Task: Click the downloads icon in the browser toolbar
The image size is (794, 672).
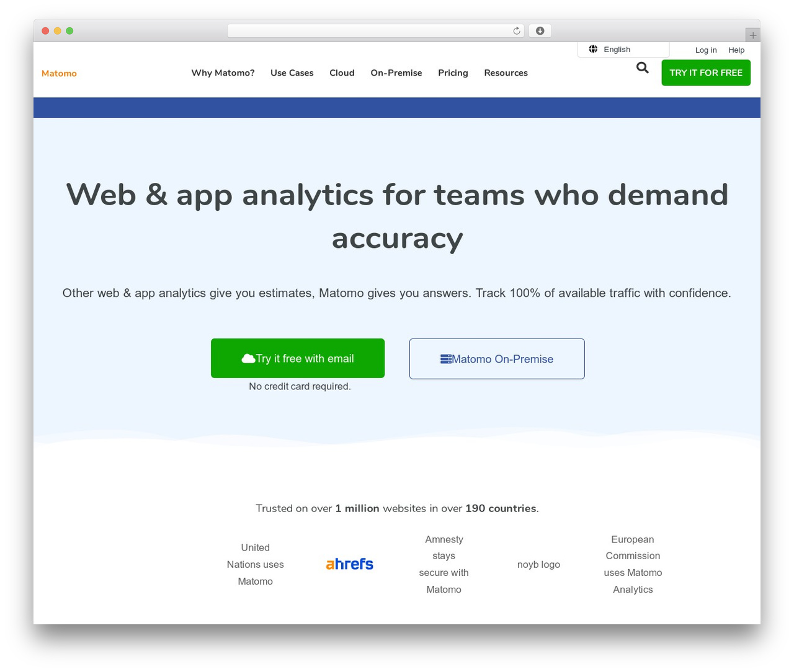Action: 540,30
